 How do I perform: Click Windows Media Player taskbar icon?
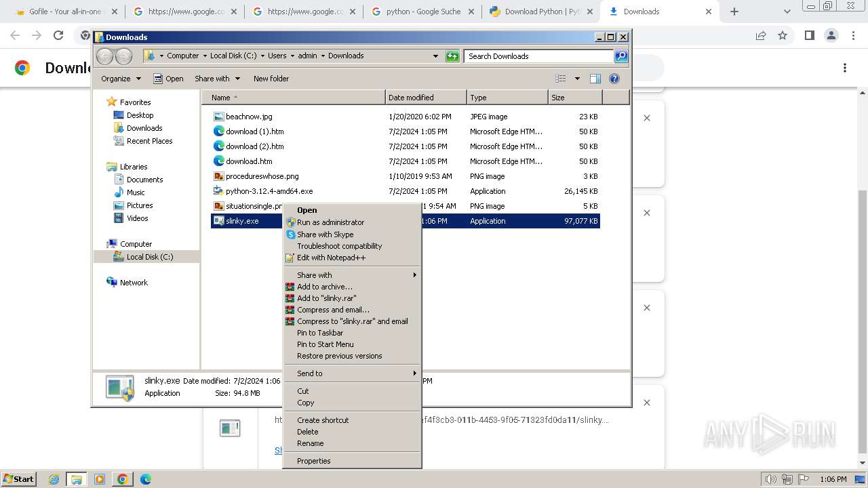(100, 479)
